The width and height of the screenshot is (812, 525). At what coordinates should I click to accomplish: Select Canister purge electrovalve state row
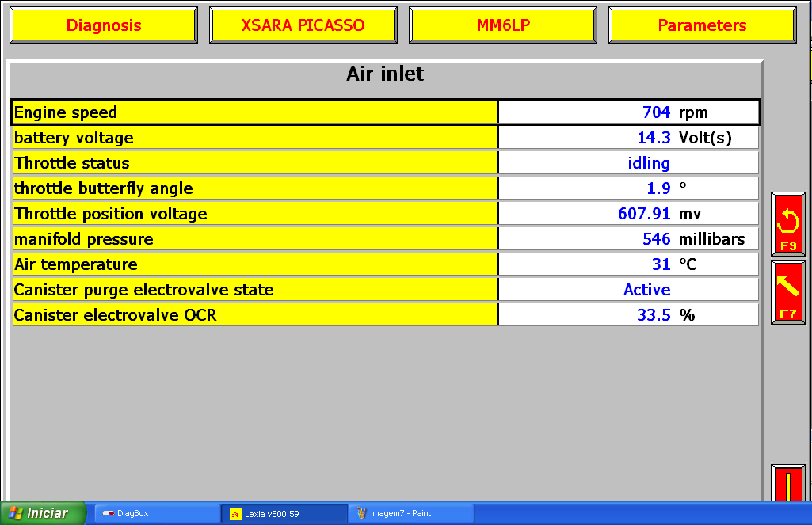tap(254, 290)
